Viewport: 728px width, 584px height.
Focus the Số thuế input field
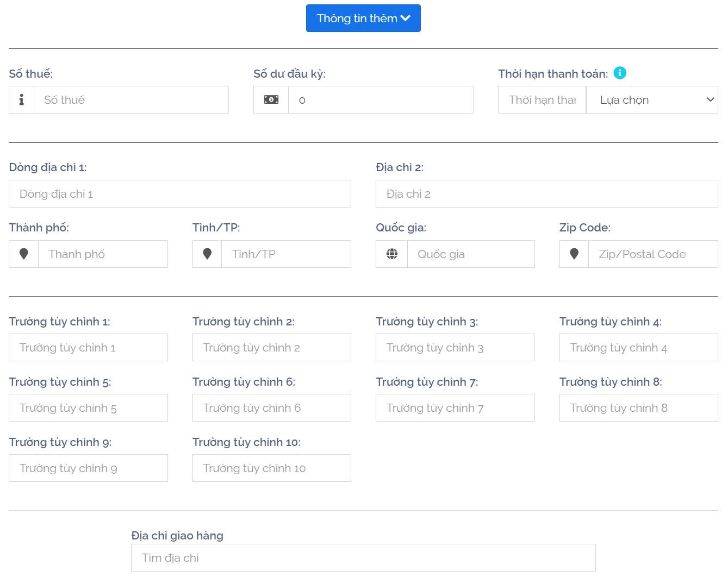[x=131, y=100]
